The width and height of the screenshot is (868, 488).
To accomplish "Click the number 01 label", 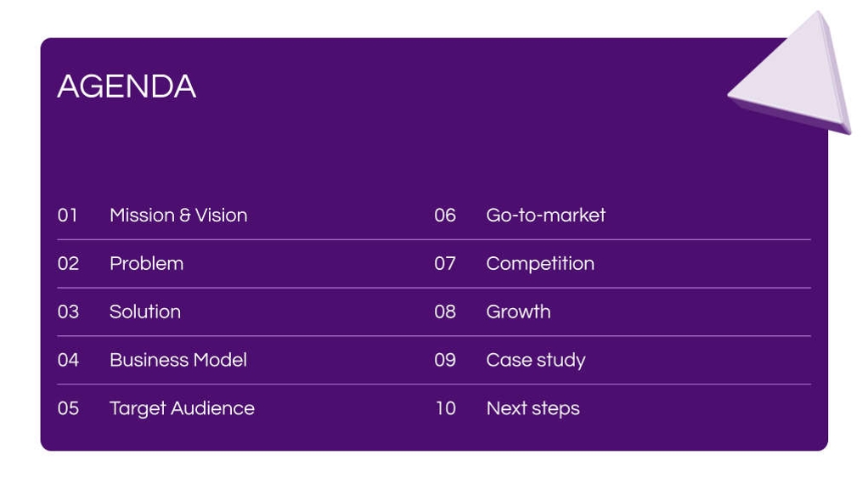I will [68, 216].
